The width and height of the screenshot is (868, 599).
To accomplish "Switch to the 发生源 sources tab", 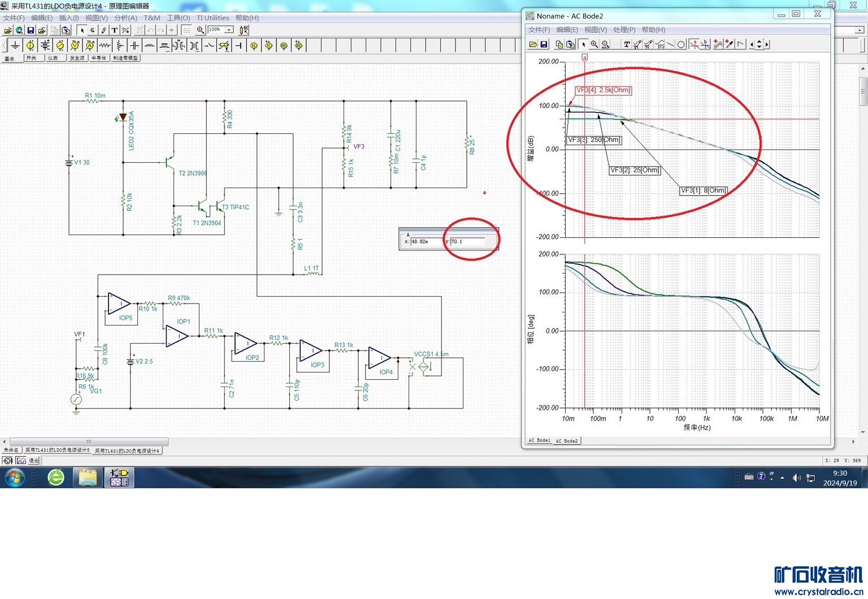I will [x=77, y=58].
